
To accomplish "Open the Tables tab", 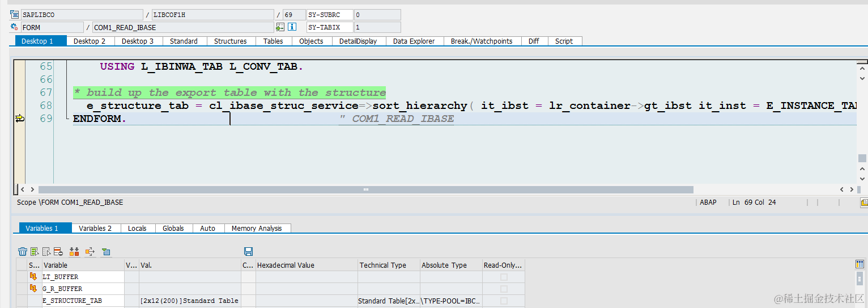I will click(x=273, y=41).
